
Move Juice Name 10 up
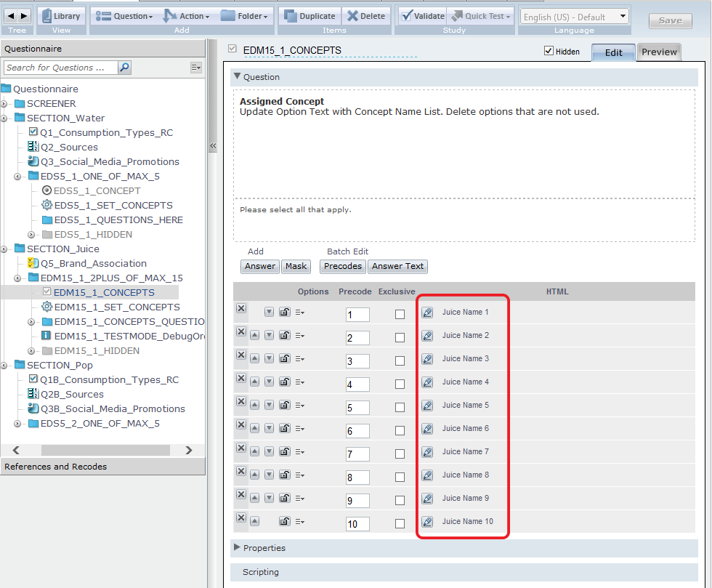pyautogui.click(x=255, y=521)
